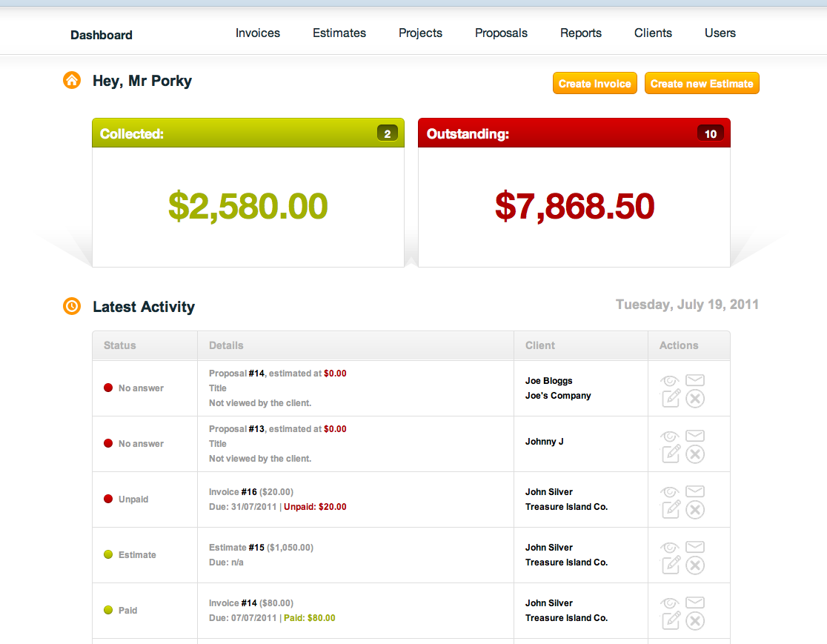Delete Proposal #13 using the X icon
The height and width of the screenshot is (644, 827).
coord(694,454)
